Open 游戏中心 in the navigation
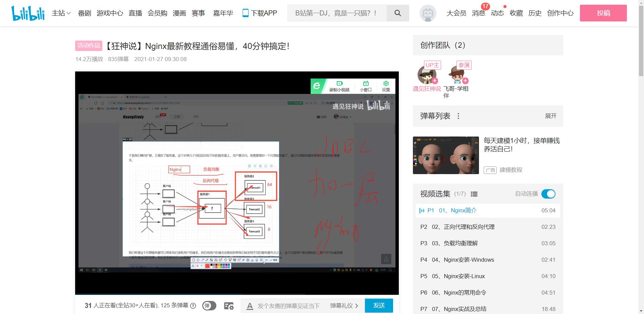The width and height of the screenshot is (644, 314). [x=110, y=13]
